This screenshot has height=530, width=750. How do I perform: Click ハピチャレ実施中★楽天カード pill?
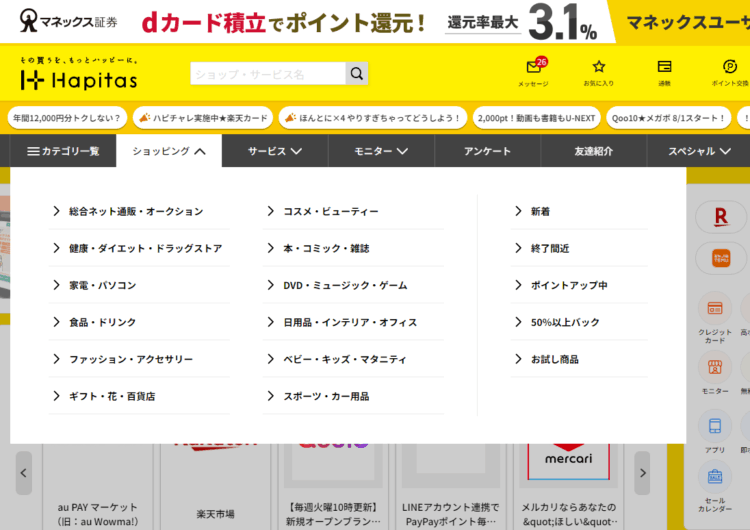[203, 118]
